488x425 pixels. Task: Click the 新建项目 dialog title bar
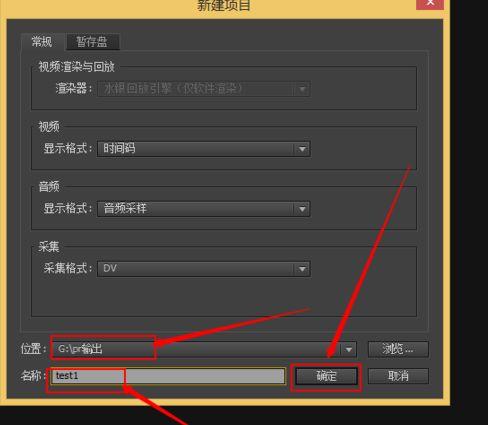point(224,6)
